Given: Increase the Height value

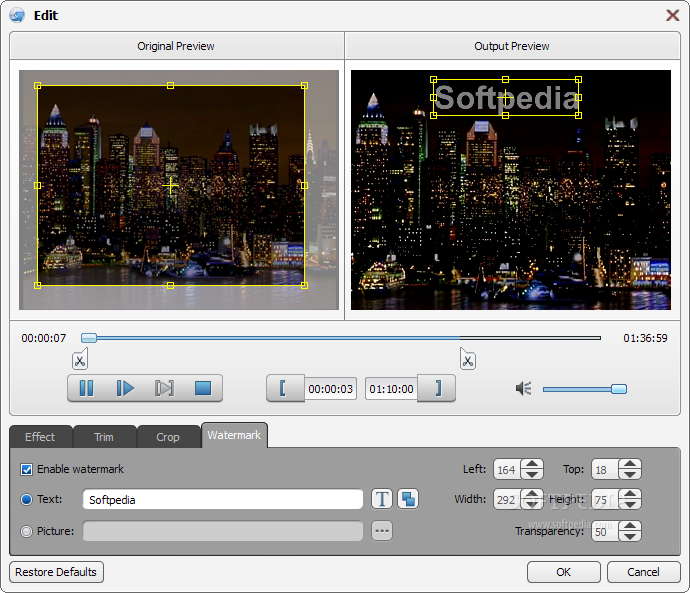Looking at the screenshot, I should pyautogui.click(x=630, y=494).
